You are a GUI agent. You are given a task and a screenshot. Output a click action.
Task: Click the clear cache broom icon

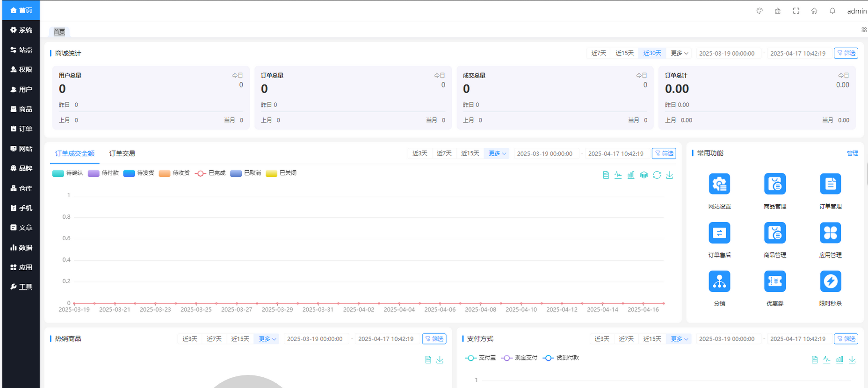[778, 11]
